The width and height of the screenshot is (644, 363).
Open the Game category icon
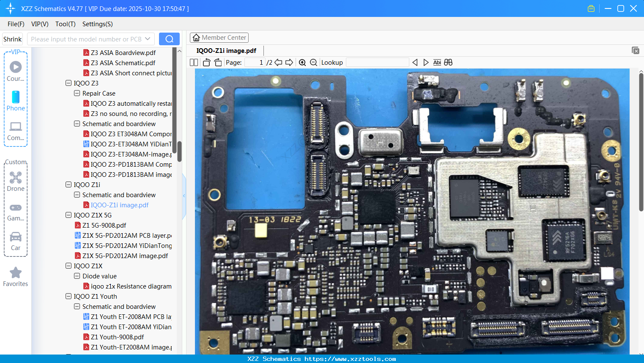coord(16,207)
